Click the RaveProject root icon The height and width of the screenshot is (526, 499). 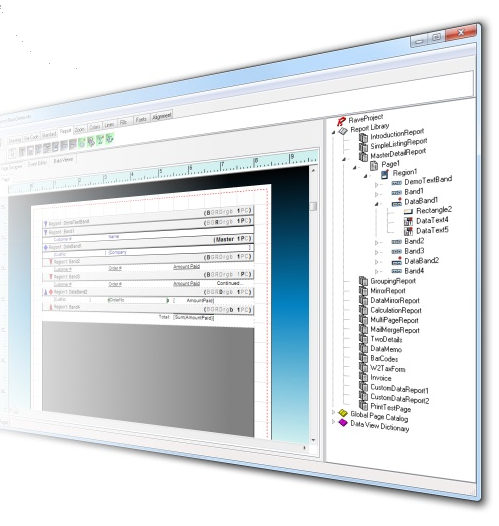coord(341,121)
